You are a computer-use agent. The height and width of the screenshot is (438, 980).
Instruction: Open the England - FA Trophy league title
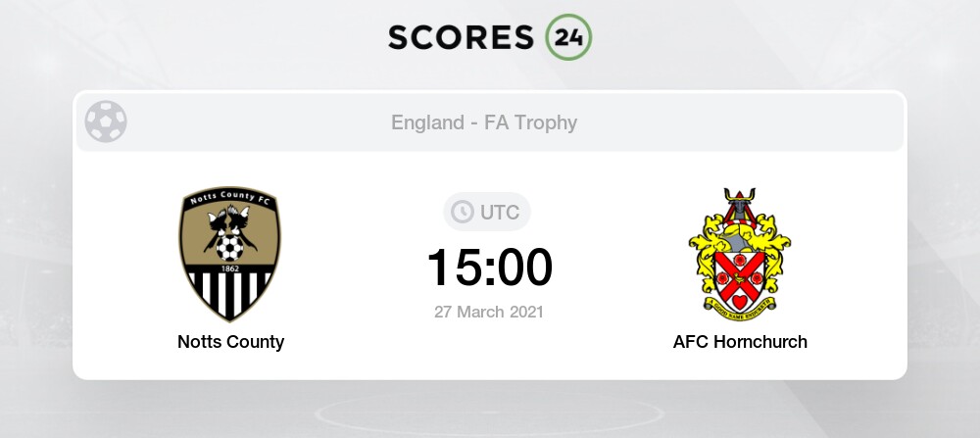(484, 122)
